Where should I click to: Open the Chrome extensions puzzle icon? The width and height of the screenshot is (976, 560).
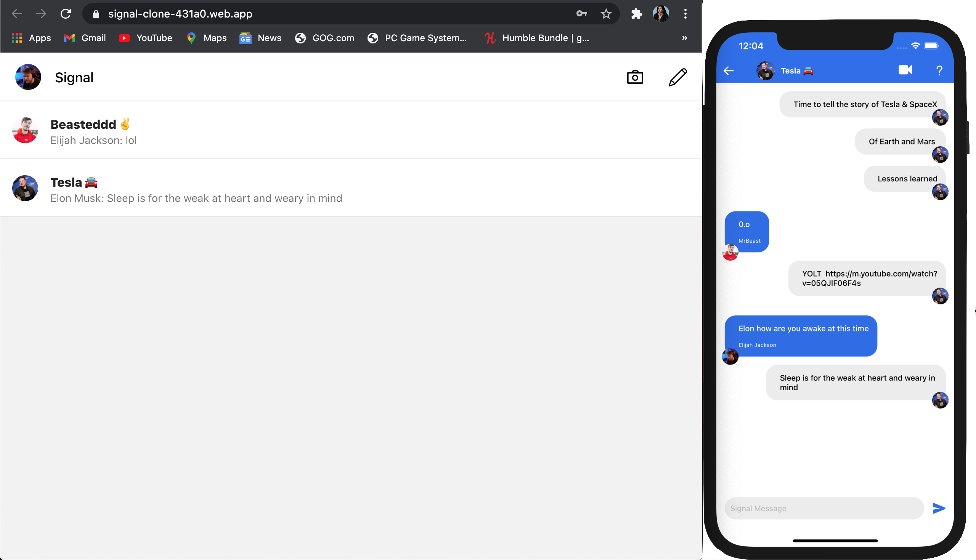[637, 14]
